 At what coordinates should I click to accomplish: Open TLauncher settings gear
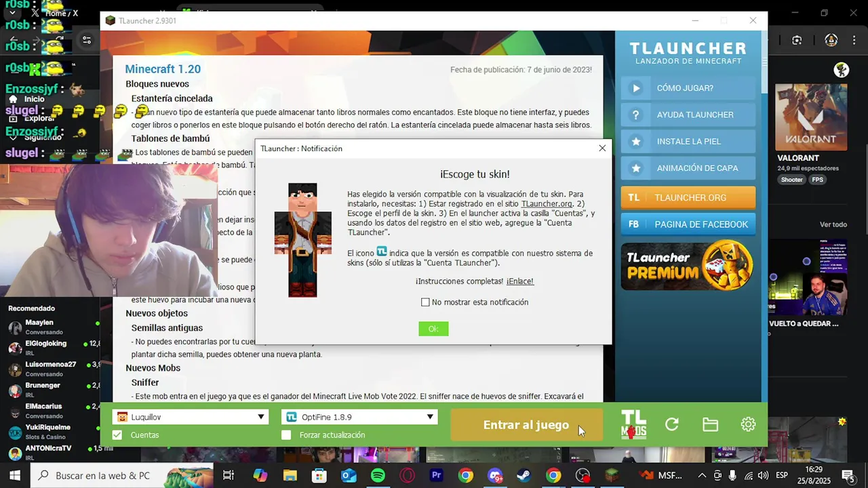click(x=748, y=424)
